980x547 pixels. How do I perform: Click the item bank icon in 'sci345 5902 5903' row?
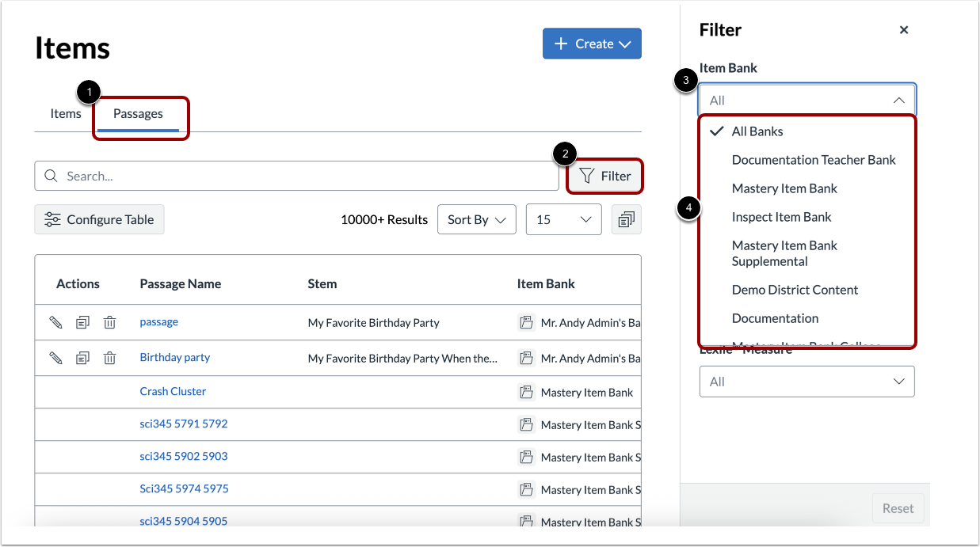click(x=527, y=457)
